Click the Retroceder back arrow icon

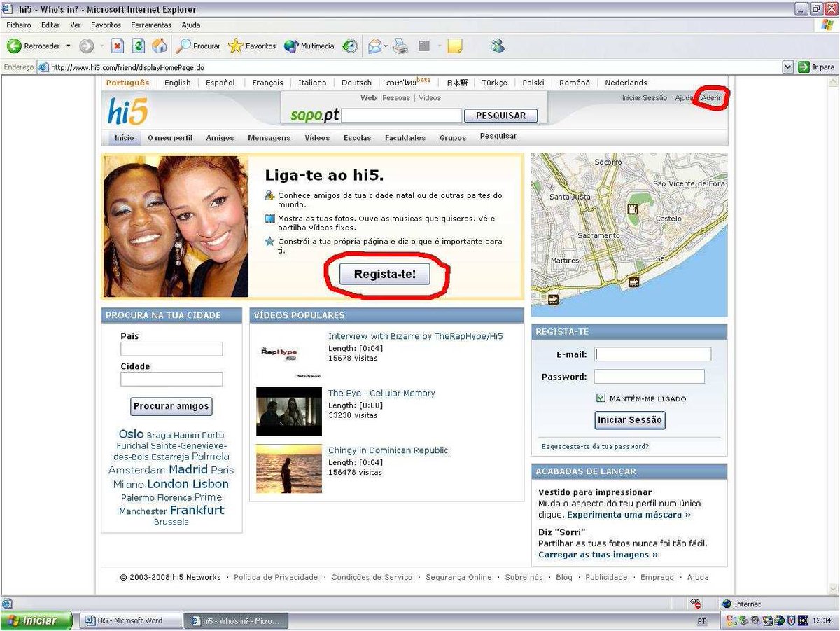(14, 46)
